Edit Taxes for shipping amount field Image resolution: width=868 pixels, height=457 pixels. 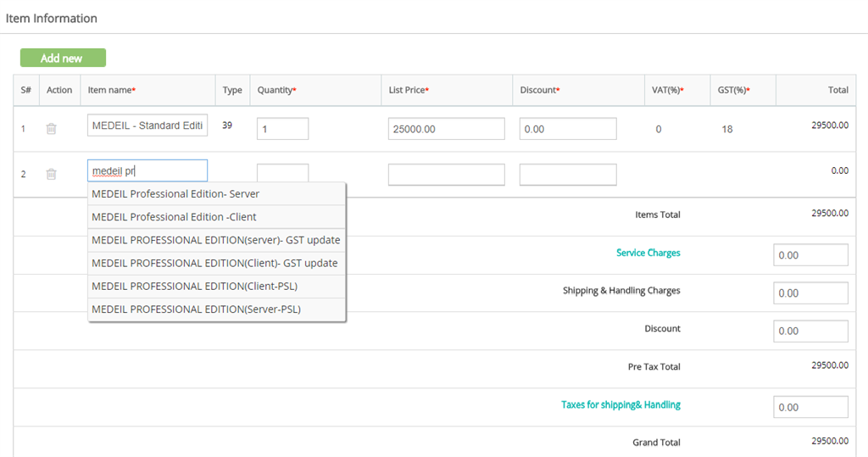point(810,407)
